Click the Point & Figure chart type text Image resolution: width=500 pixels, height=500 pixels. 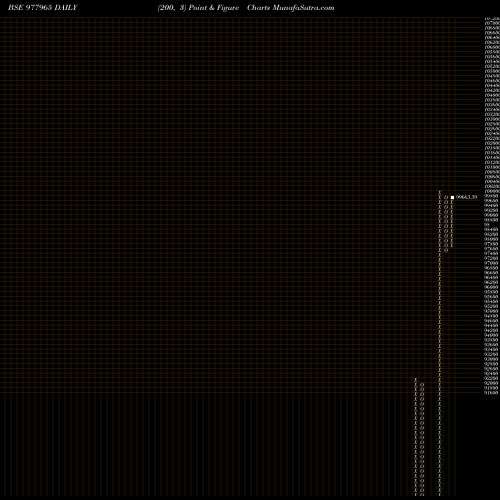(x=214, y=8)
